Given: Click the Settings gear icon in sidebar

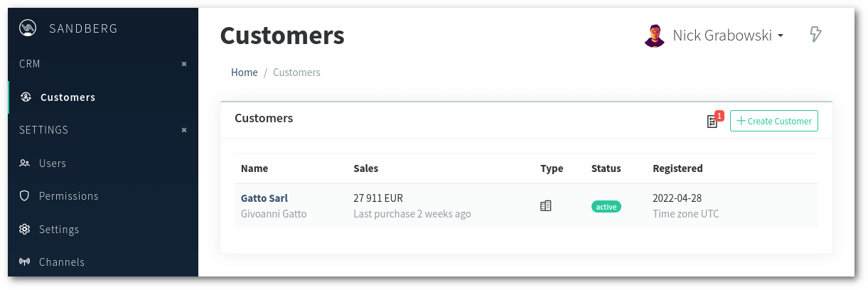Looking at the screenshot, I should (24, 230).
